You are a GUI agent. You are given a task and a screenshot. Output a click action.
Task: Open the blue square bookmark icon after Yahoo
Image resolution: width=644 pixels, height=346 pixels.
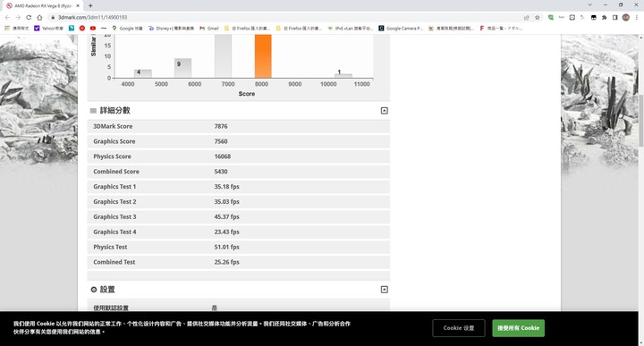coord(72,29)
